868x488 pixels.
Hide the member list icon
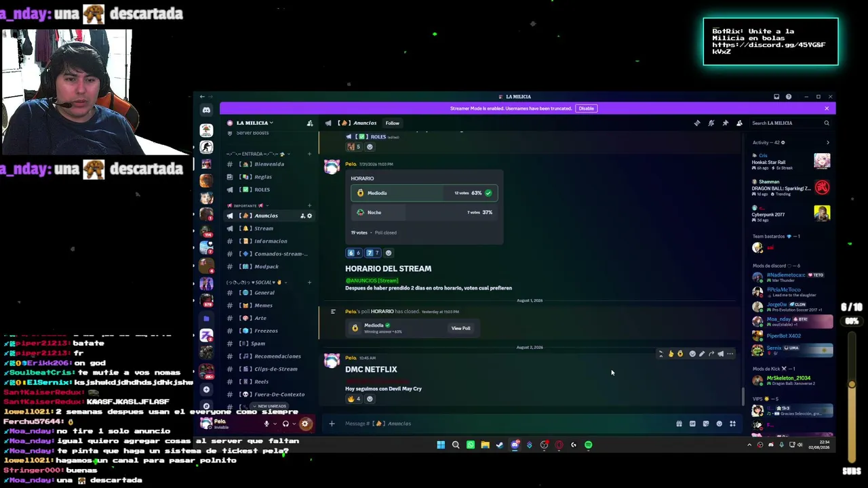click(x=739, y=123)
